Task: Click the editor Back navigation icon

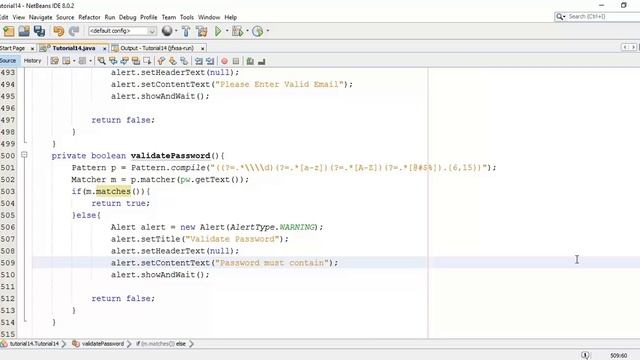Action: click(x=66, y=61)
